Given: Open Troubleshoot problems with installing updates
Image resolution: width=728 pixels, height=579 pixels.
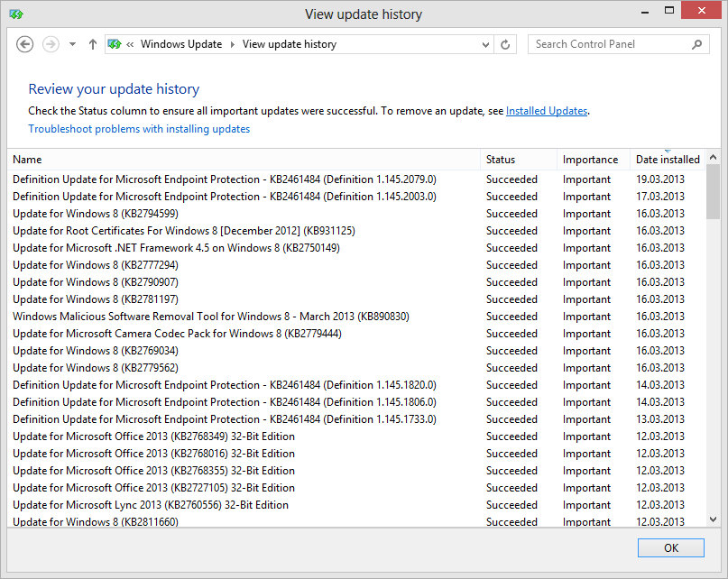Looking at the screenshot, I should pyautogui.click(x=139, y=129).
